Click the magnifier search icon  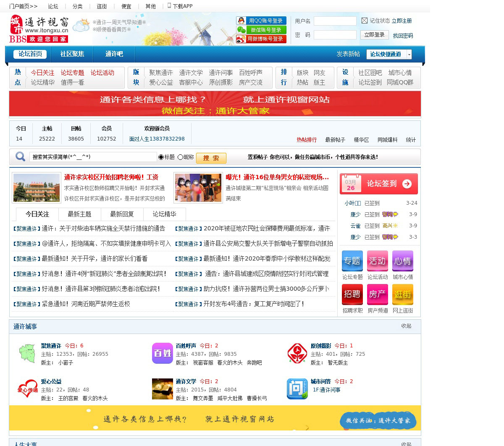point(20,157)
